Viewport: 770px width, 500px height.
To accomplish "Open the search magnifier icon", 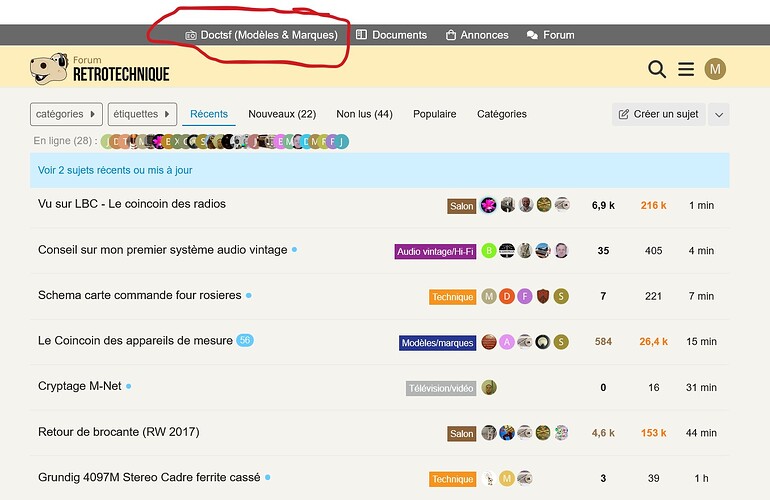I will [657, 69].
